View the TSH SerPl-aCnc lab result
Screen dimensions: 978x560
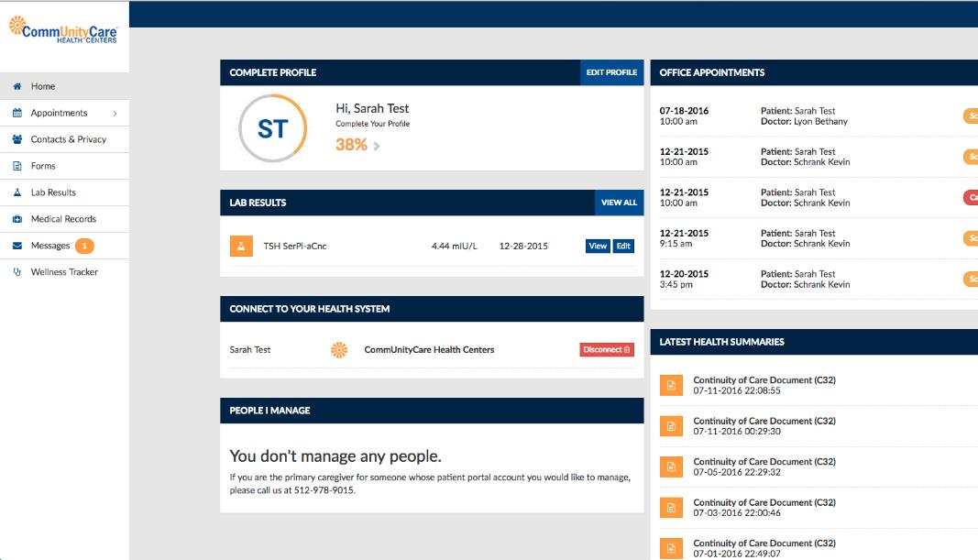pos(598,246)
